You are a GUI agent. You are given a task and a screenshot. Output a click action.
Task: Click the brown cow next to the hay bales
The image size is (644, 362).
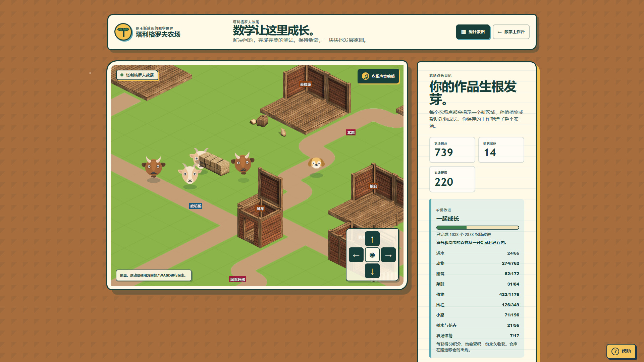[x=243, y=163]
